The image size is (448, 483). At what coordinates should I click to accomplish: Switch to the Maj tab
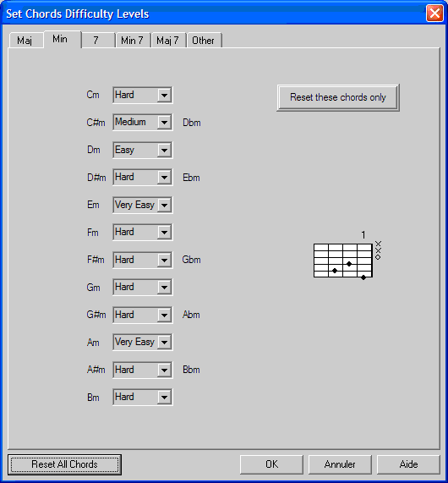26,41
